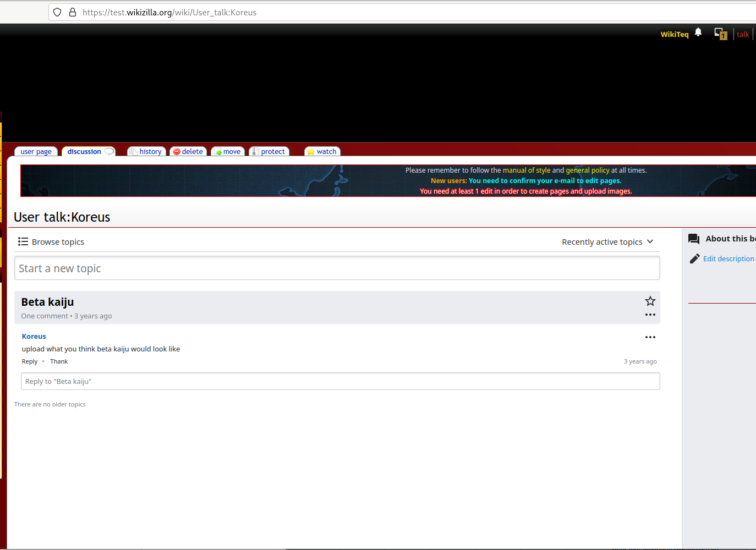Click the Edit description pencil icon
Image resolution: width=756 pixels, height=550 pixels.
pos(694,258)
